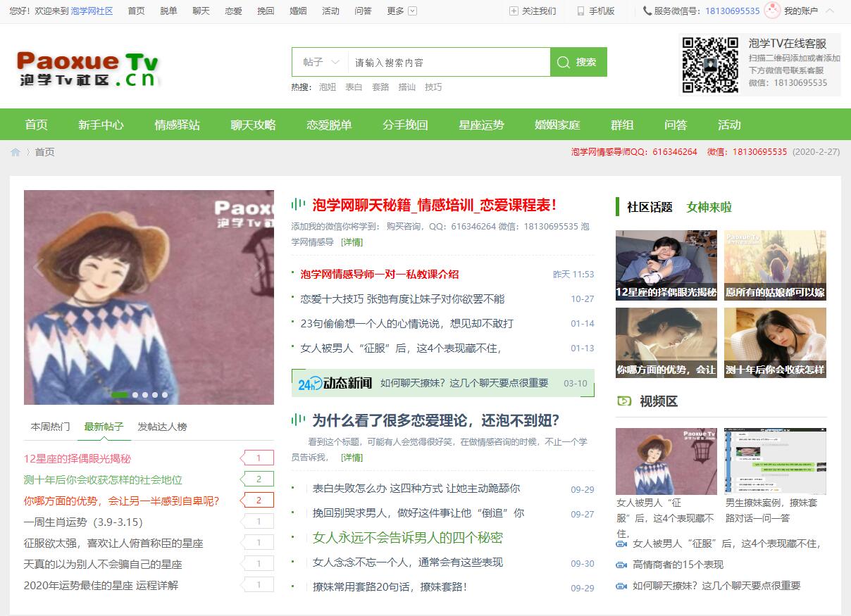The height and width of the screenshot is (616, 851).
Task: Click the 关注我们 plus icon
Action: 514,11
